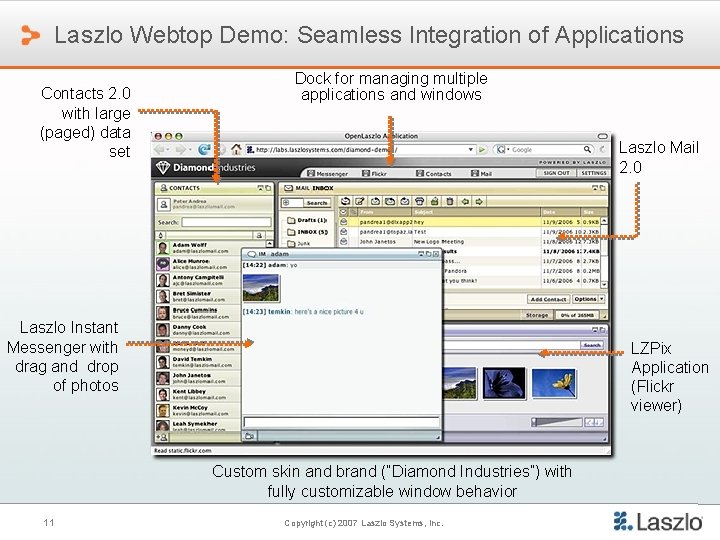Image resolution: width=720 pixels, height=540 pixels.
Task: Click the Diamond Industries diamond logo
Action: [163, 168]
